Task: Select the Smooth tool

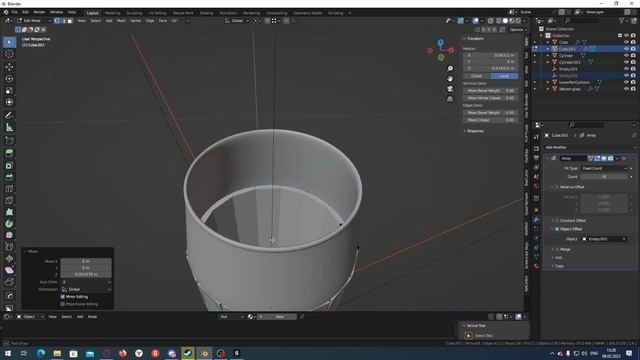Action: [9, 235]
